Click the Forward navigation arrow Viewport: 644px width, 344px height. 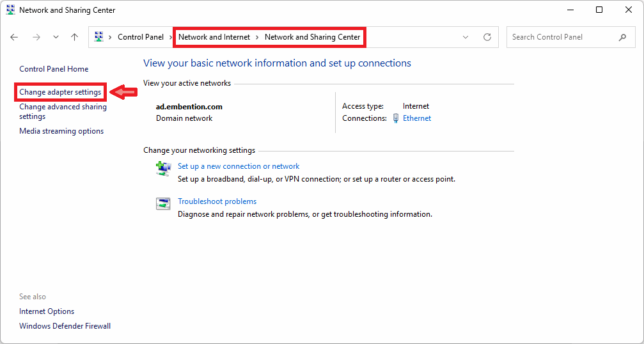[36, 37]
